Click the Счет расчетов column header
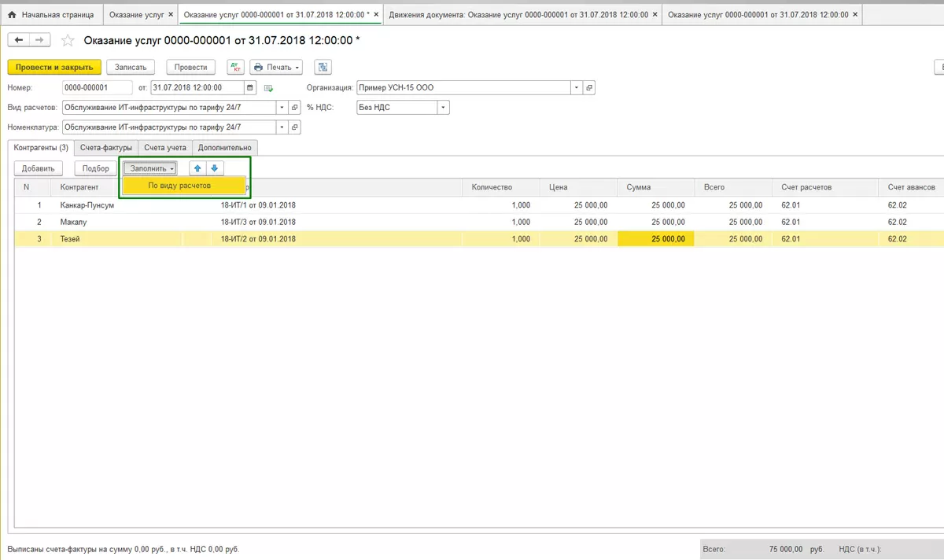 tap(824, 187)
